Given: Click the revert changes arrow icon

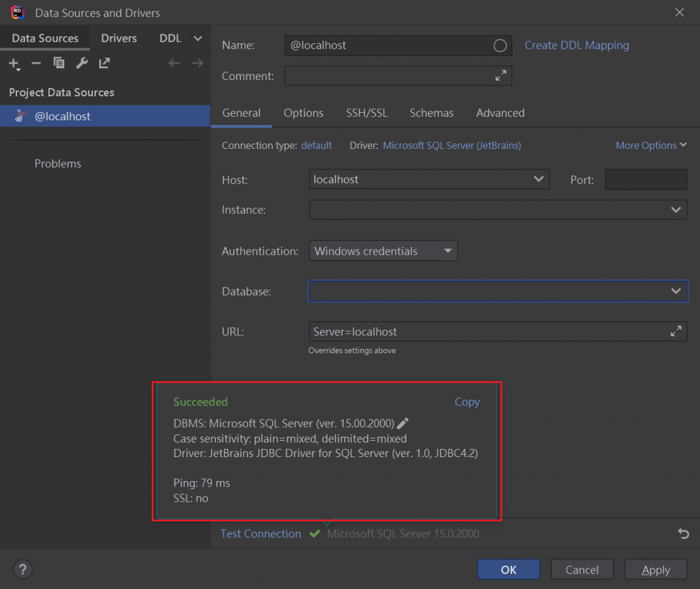Looking at the screenshot, I should (x=684, y=533).
